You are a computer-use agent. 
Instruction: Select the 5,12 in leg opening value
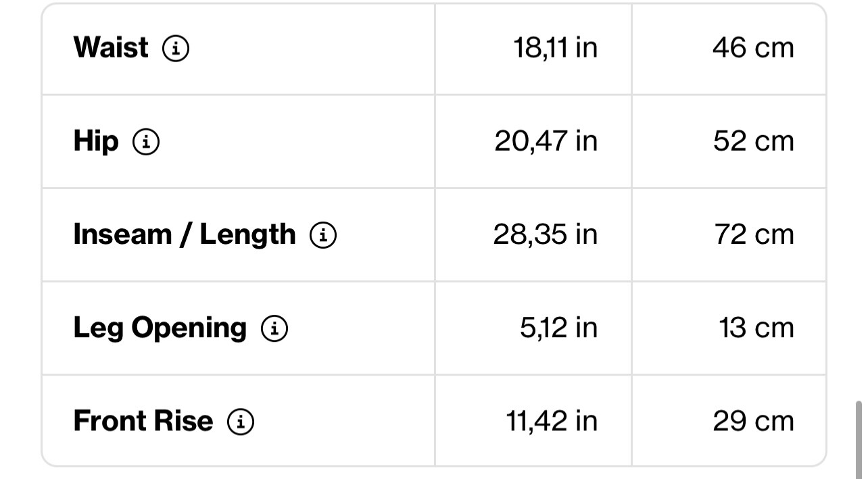[558, 328]
